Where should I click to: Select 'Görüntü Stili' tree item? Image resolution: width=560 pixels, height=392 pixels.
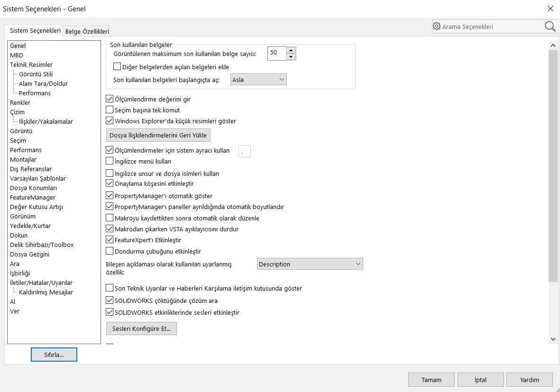pyautogui.click(x=36, y=74)
